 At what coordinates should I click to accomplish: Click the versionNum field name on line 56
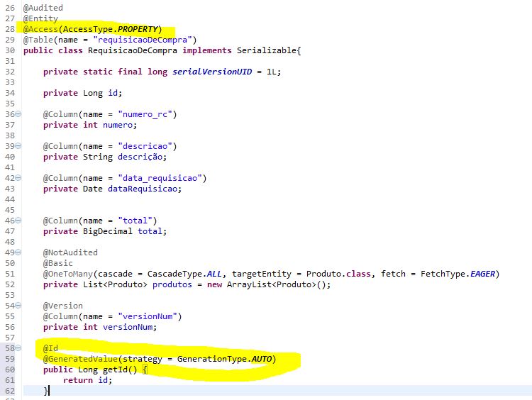coord(128,327)
